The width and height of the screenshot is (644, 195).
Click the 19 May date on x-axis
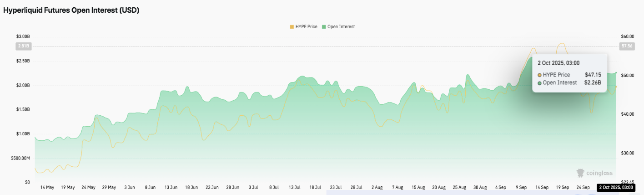[68, 187]
